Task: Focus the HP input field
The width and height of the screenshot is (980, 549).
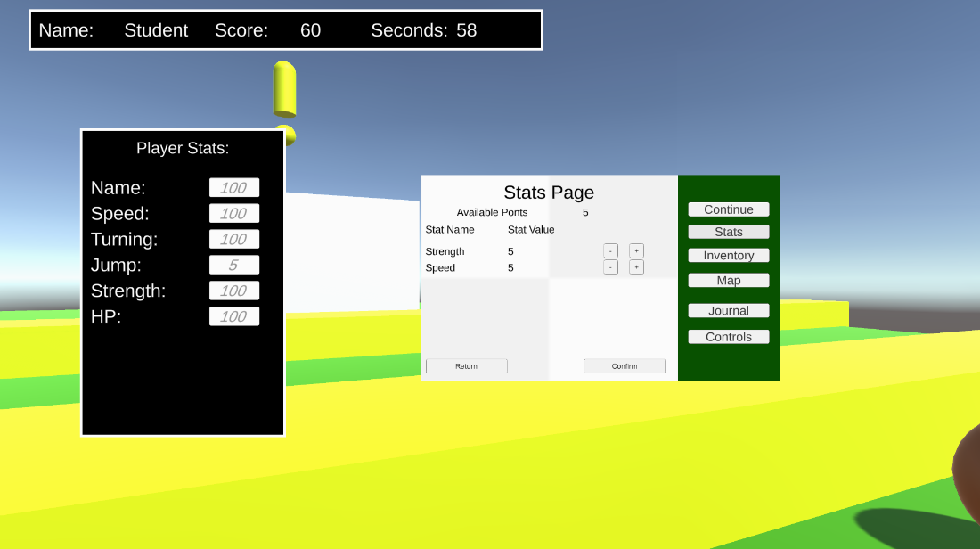Action: point(234,316)
